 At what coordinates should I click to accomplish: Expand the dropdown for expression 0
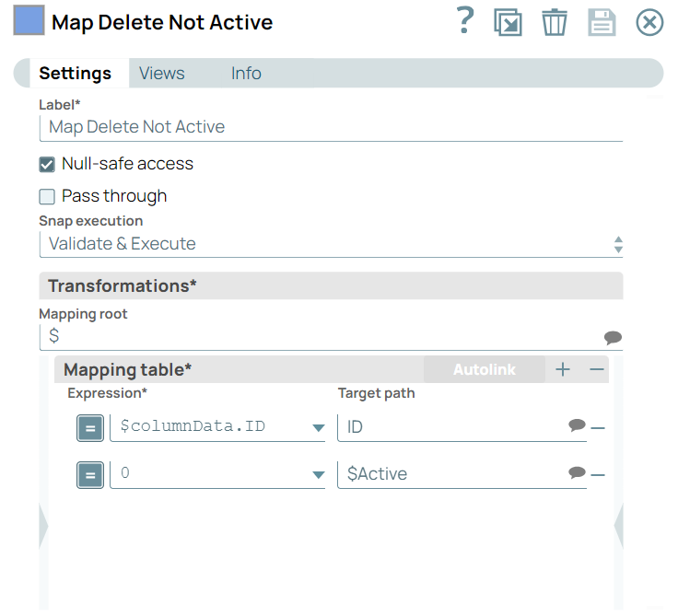click(x=318, y=475)
